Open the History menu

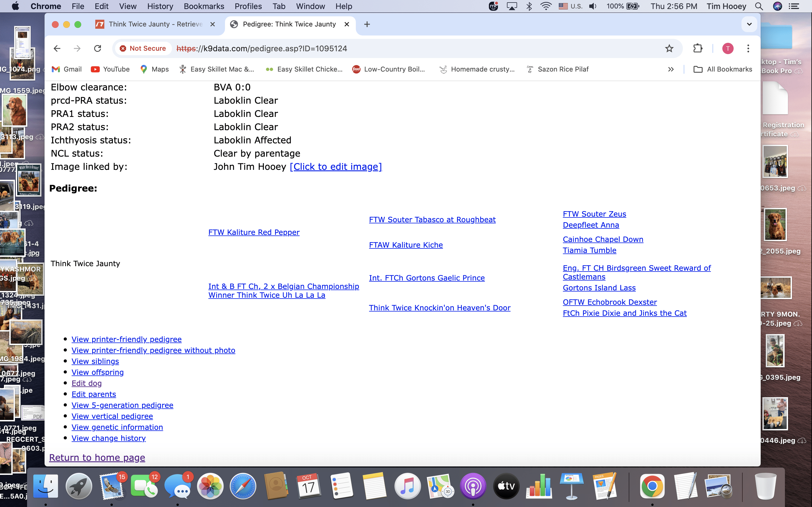[x=160, y=6]
